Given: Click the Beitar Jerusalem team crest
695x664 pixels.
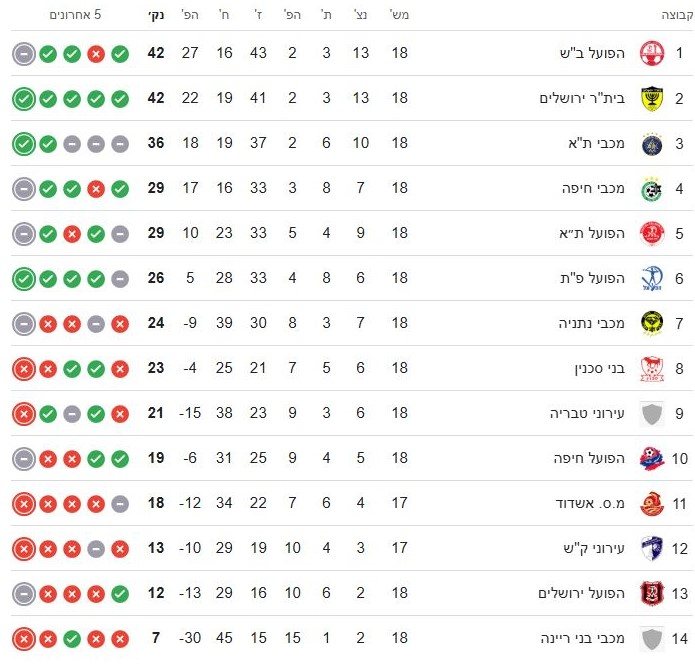Looking at the screenshot, I should (652, 98).
